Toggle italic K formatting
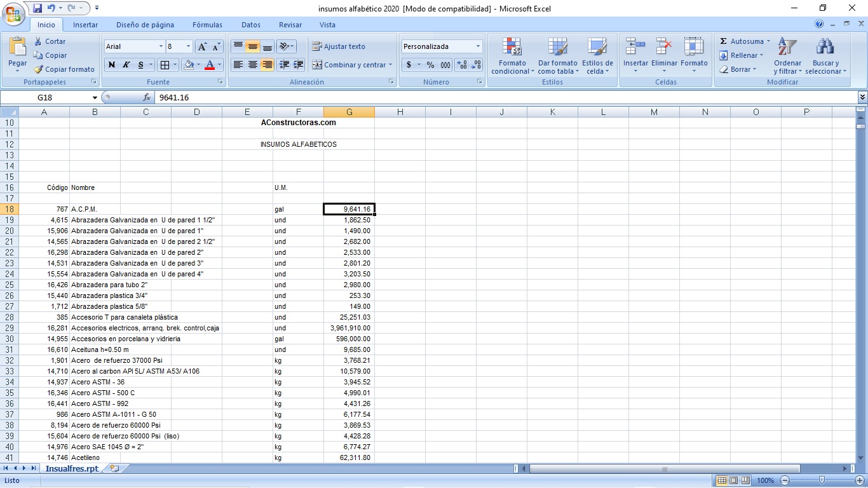868x488 pixels. [126, 65]
